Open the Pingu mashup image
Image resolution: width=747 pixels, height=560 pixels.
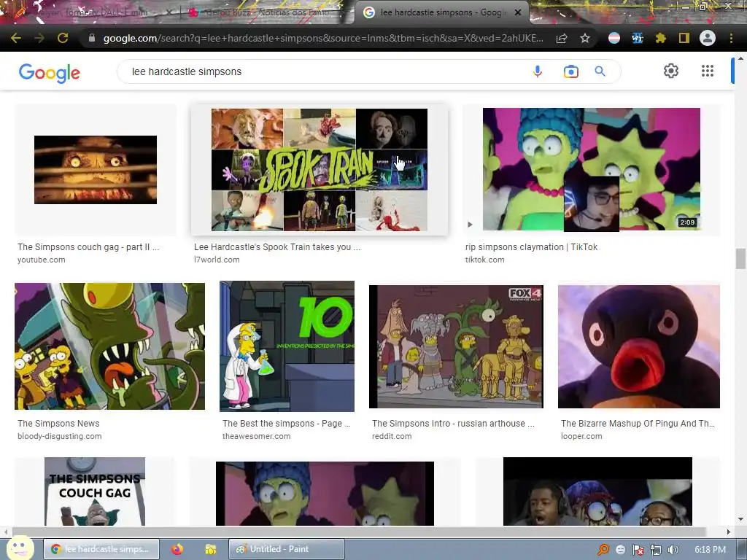[x=639, y=346]
